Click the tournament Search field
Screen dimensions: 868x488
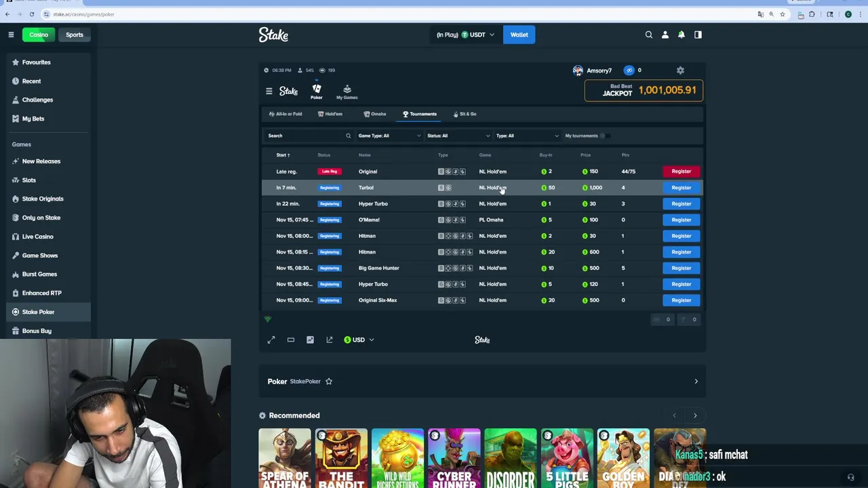(309, 136)
